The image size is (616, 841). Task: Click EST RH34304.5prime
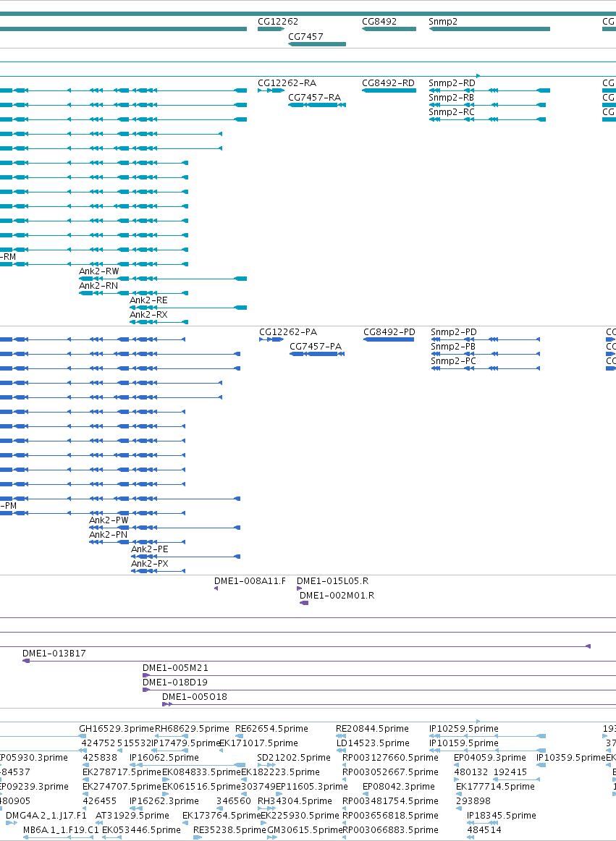pyautogui.click(x=295, y=800)
